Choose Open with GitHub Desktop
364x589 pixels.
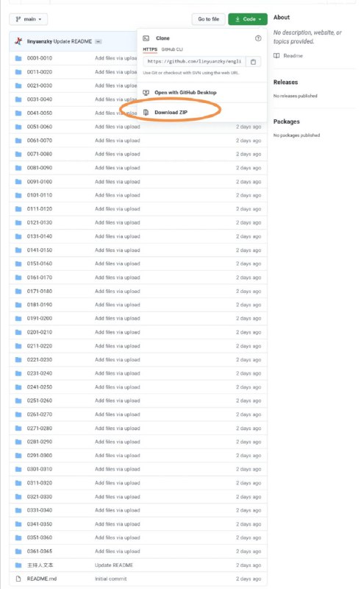[185, 93]
